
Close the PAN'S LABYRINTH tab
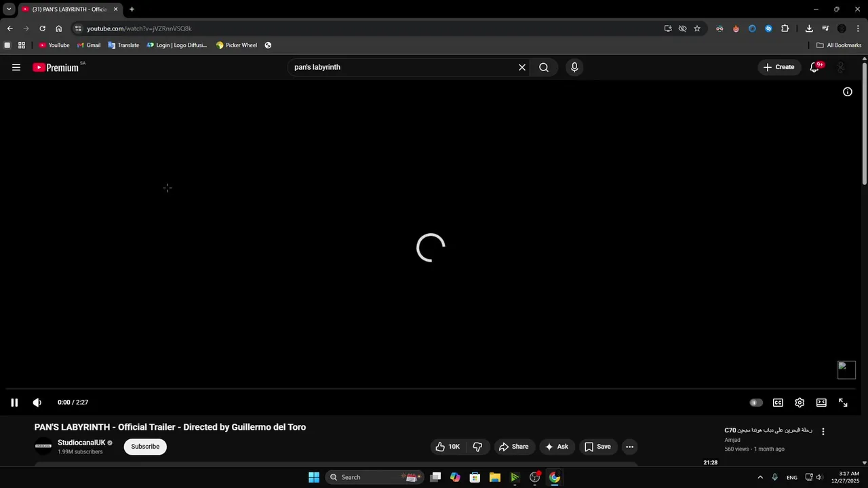(x=115, y=9)
